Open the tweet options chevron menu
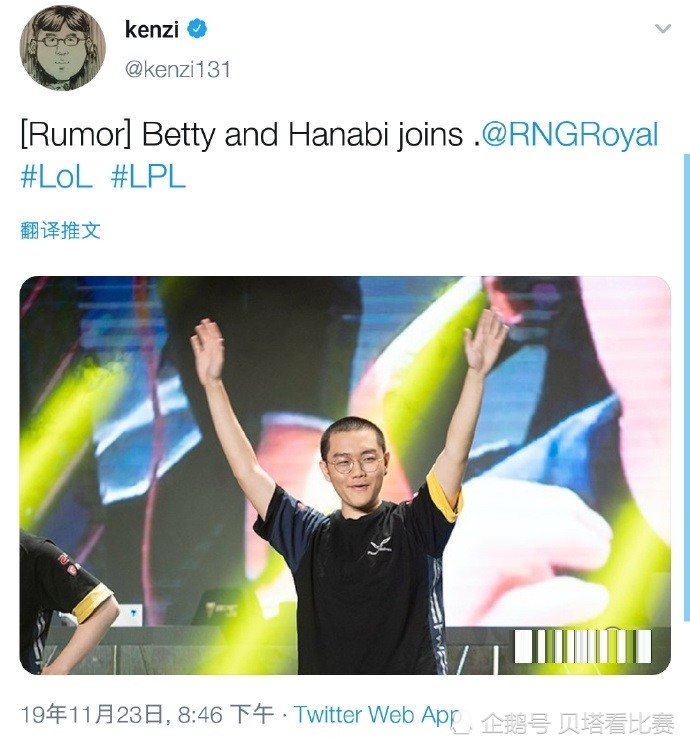690x747 pixels. coord(663,29)
